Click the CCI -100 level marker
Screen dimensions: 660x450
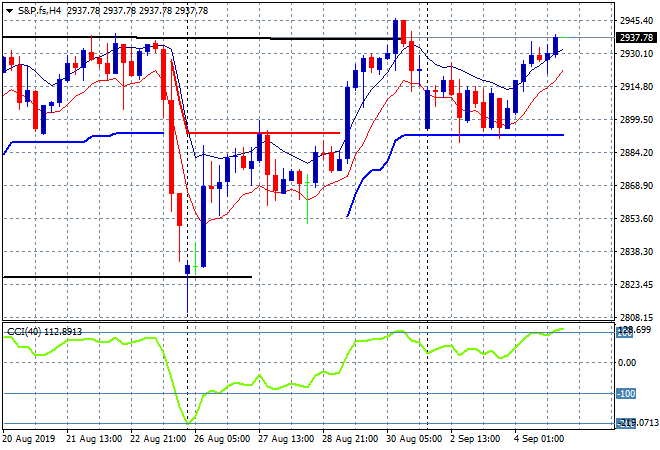626,394
